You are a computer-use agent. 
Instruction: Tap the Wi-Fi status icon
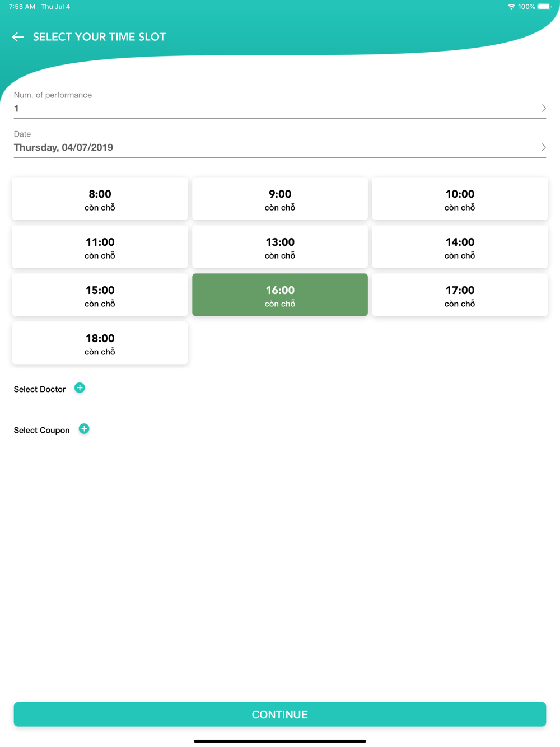pos(511,7)
